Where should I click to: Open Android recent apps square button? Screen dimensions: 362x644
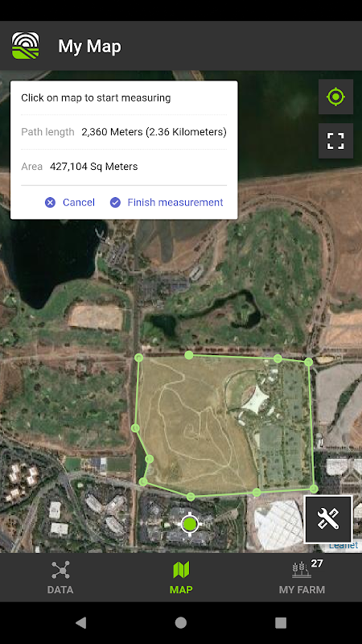(x=281, y=623)
